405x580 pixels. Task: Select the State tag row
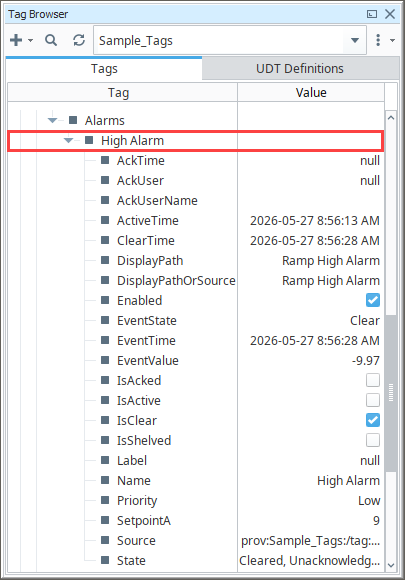coord(196,560)
